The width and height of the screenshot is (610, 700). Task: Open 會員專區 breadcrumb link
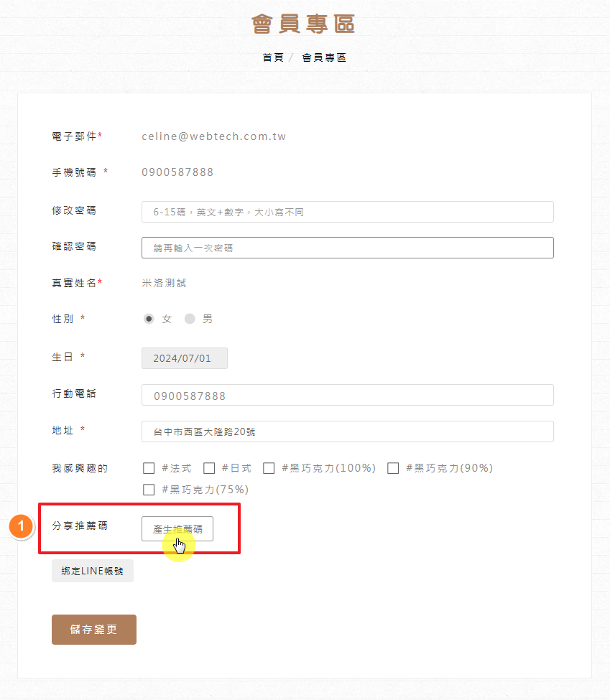point(324,57)
